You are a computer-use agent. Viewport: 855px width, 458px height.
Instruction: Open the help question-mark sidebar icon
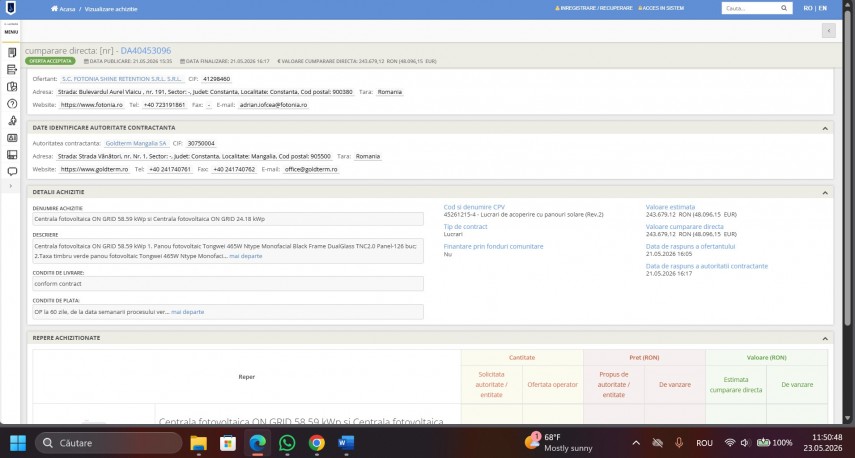pos(11,104)
